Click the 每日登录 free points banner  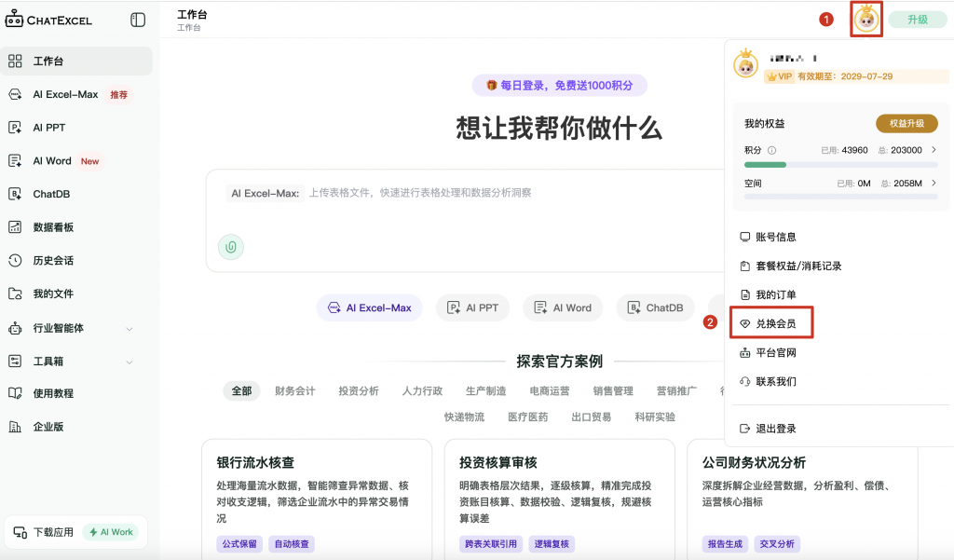[560, 85]
